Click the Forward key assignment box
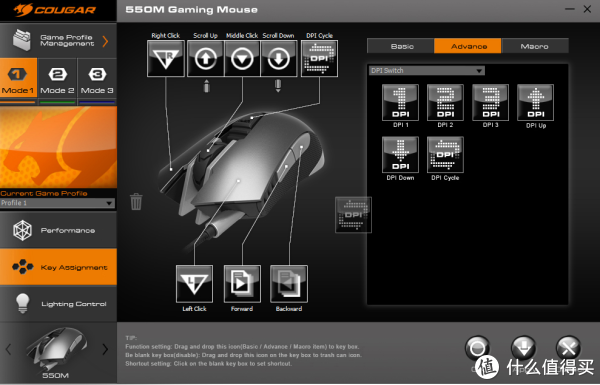600x385 pixels. click(242, 284)
